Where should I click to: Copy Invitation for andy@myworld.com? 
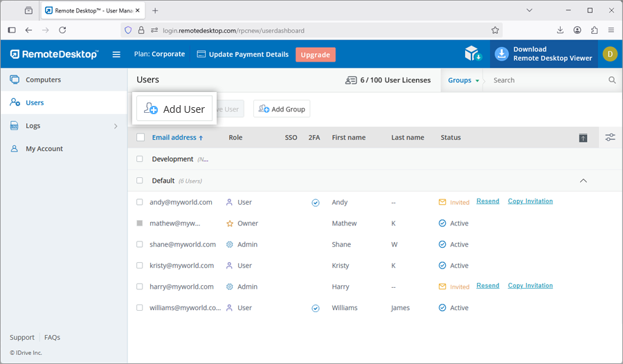point(530,201)
